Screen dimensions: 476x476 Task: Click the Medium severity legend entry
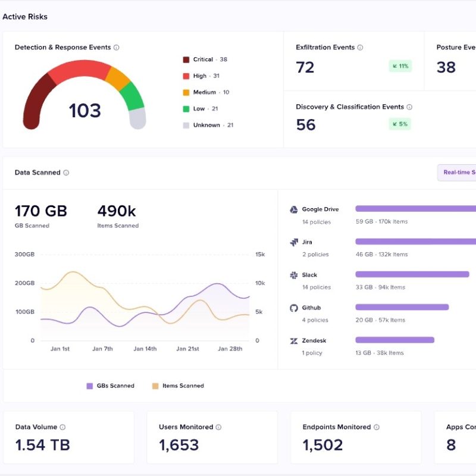tap(205, 92)
